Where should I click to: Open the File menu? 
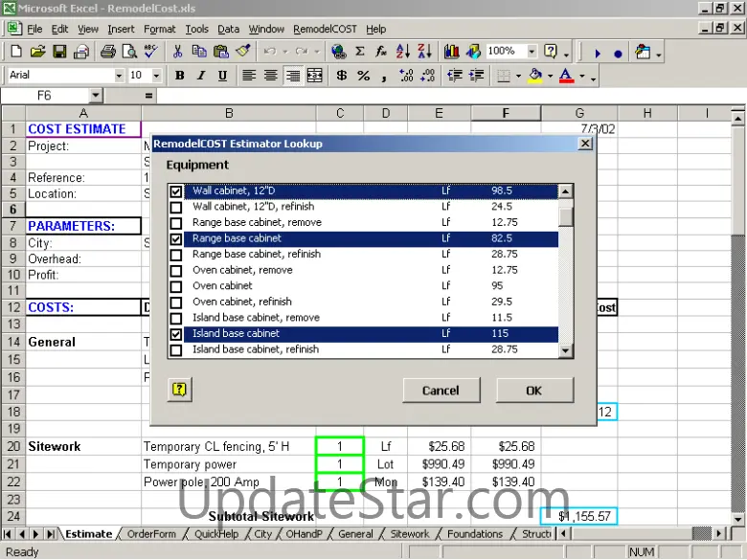34,29
